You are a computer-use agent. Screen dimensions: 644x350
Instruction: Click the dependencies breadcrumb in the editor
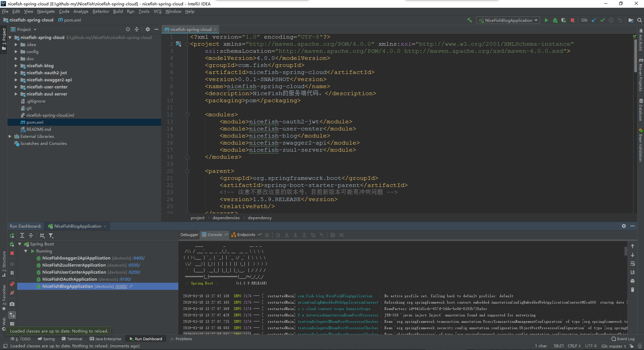tap(226, 218)
